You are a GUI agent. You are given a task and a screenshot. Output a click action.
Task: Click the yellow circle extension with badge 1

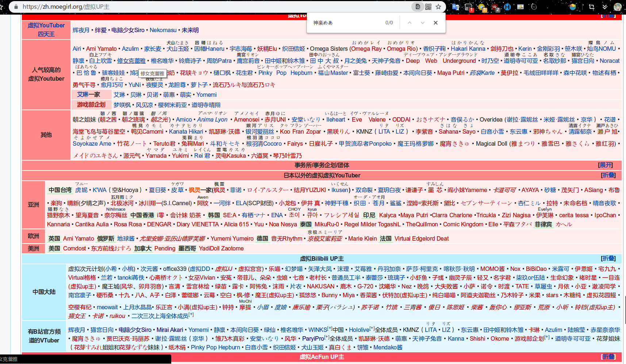coord(482,7)
